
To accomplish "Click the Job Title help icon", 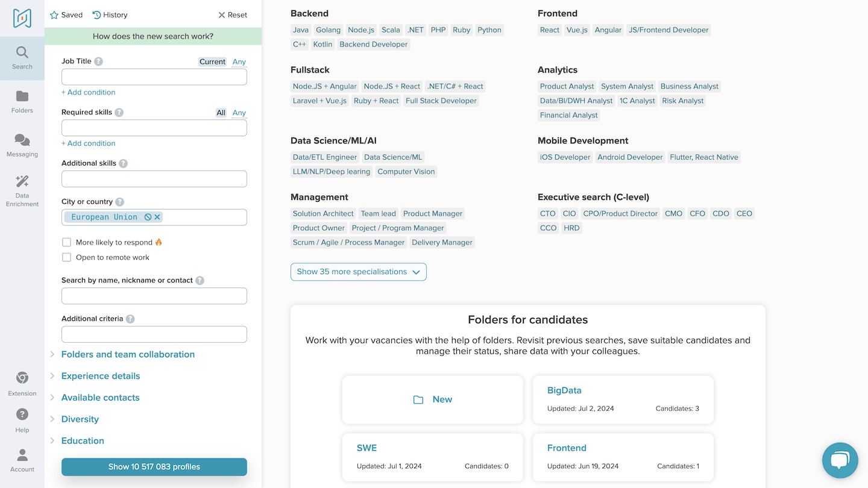I will click(x=99, y=61).
